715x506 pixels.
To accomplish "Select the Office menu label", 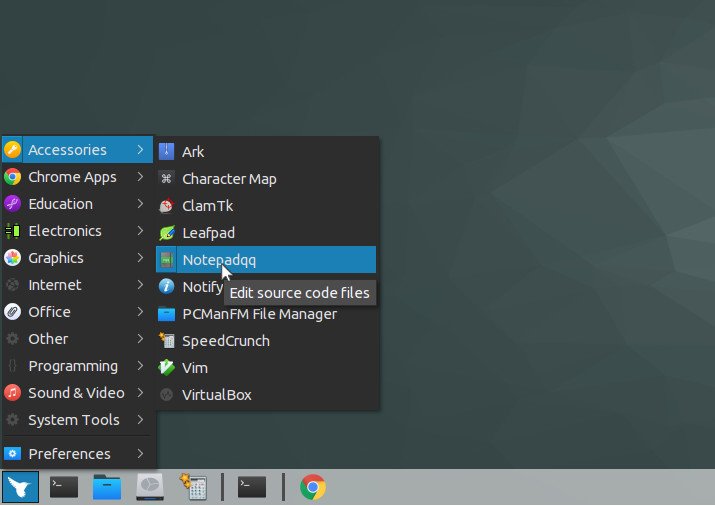I will (x=49, y=312).
